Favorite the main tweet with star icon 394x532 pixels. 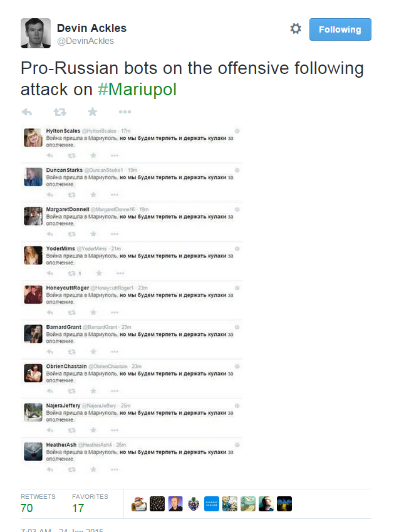[x=93, y=112]
